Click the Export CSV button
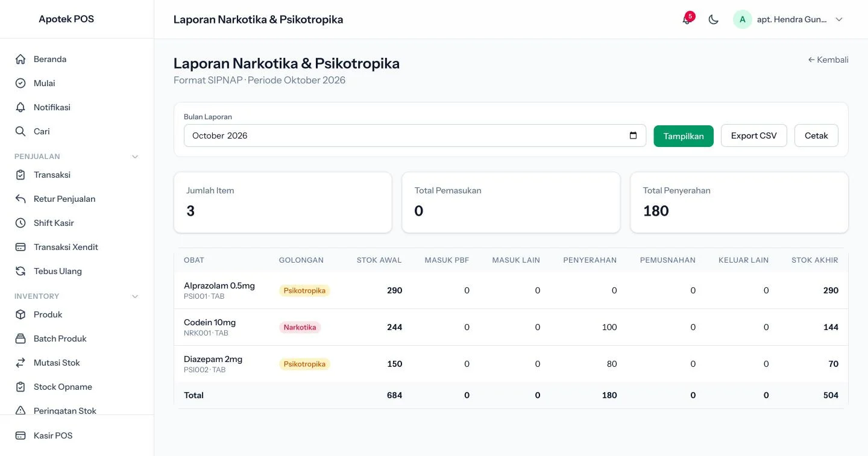 [x=754, y=136]
